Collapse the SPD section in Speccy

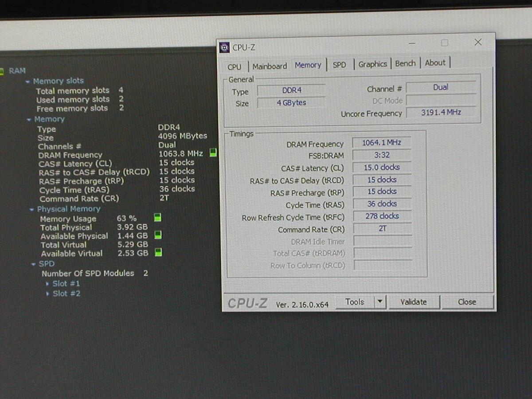(x=34, y=264)
